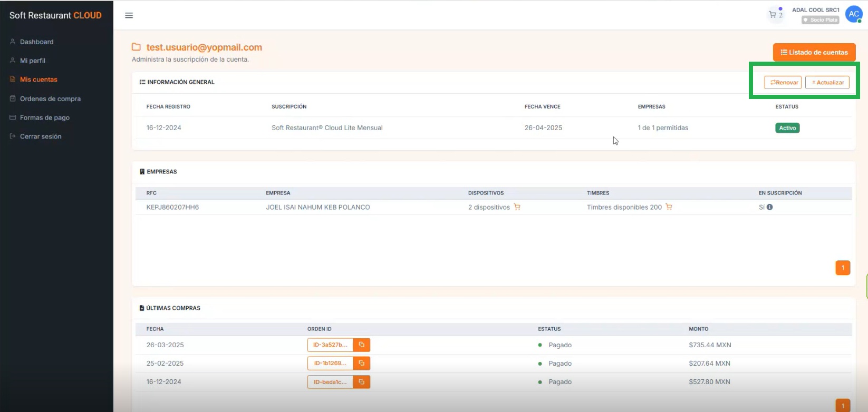Add devices via cart icon next to 2 dispositivos

pos(517,207)
